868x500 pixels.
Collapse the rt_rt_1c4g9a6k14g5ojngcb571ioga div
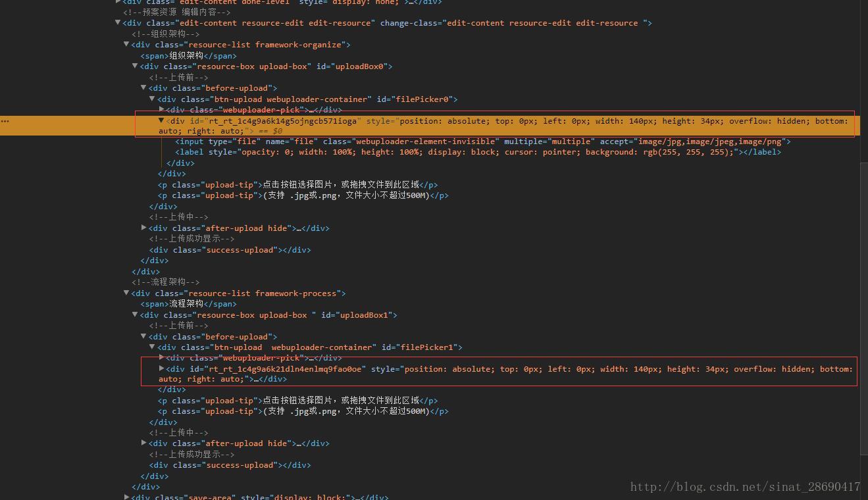161,121
